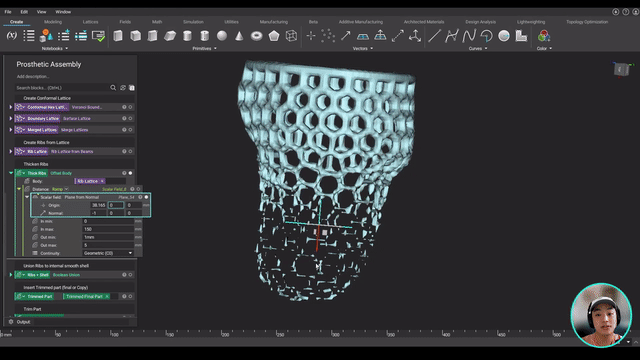
Task: Click the Plane icon in Vectors
Action: 363,36
